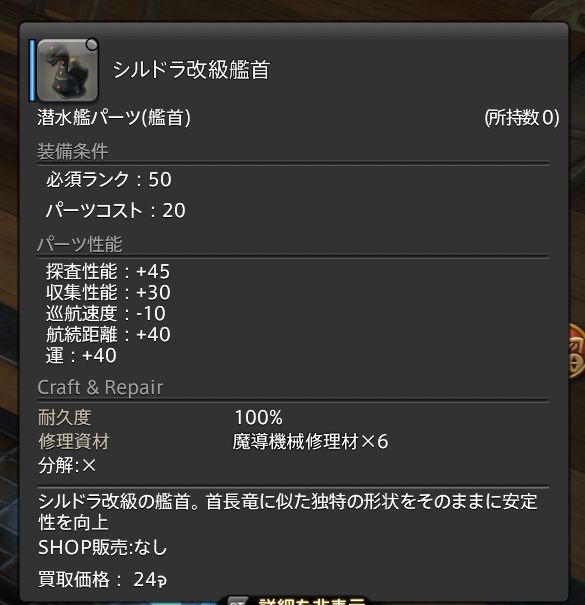Viewport: 585px width, 605px height.
Task: Click the Craft & Repair section header
Action: tap(100, 387)
